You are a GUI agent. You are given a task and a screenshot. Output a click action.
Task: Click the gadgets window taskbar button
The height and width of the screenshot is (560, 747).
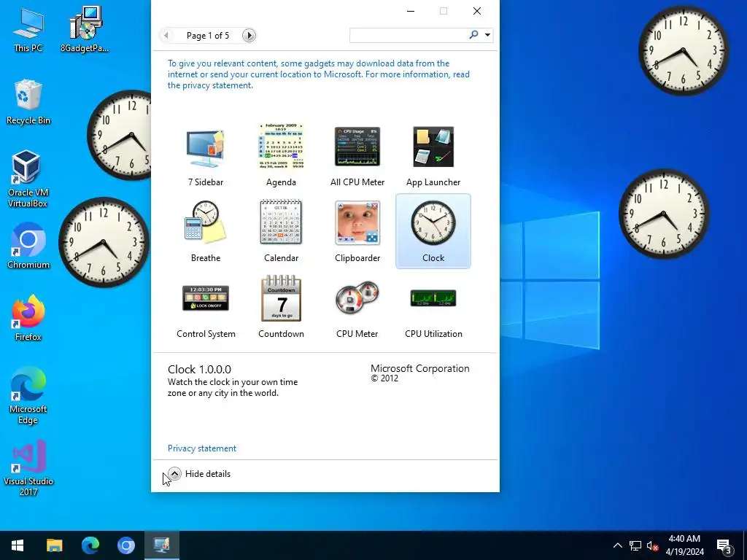[161, 545]
